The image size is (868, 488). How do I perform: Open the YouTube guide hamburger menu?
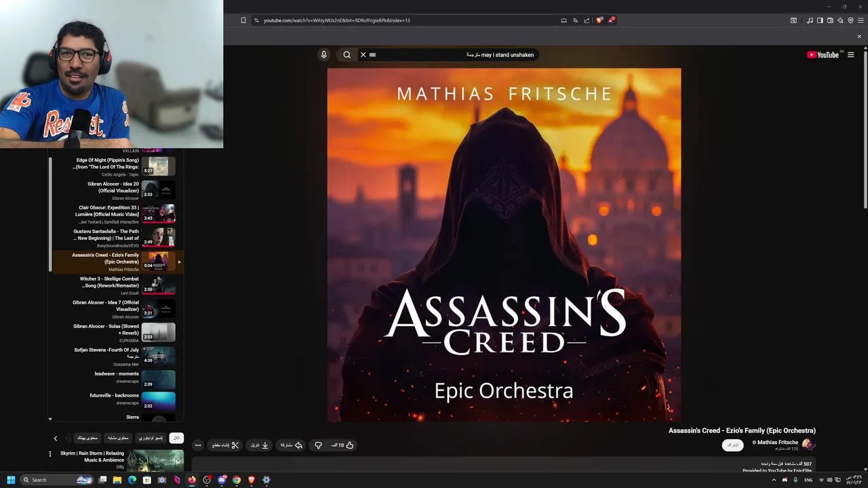pyautogui.click(x=850, y=55)
